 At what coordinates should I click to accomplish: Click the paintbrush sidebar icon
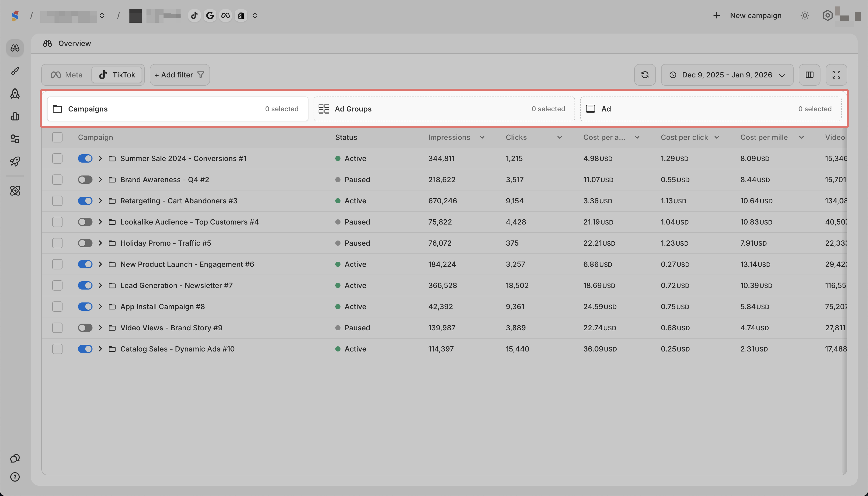[15, 71]
